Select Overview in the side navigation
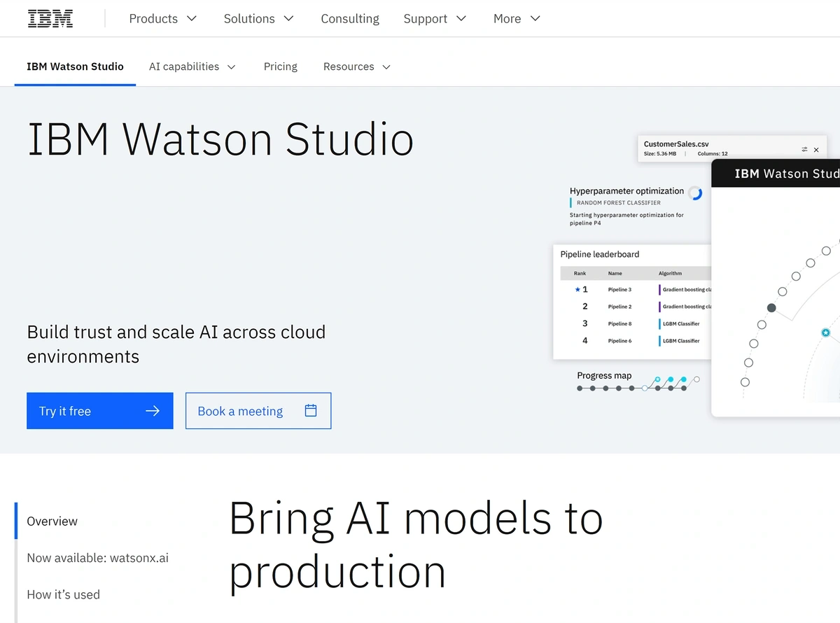Viewport: 840px width, 623px height. coord(52,521)
